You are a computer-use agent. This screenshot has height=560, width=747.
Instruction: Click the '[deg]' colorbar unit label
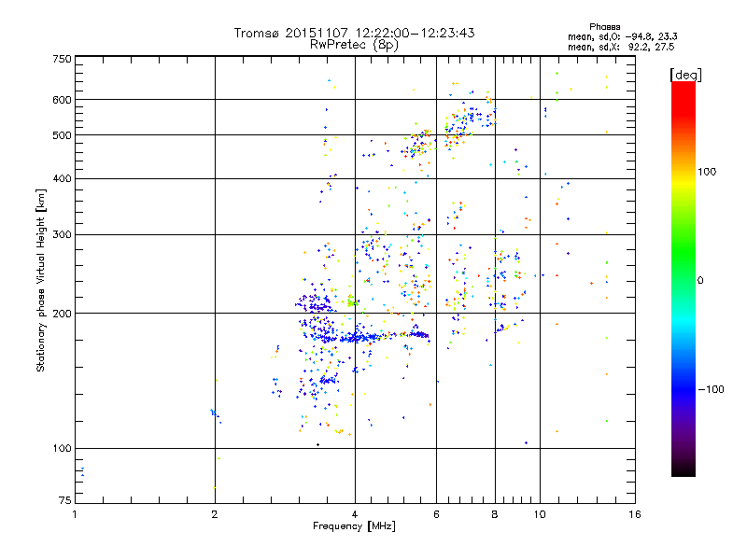685,75
